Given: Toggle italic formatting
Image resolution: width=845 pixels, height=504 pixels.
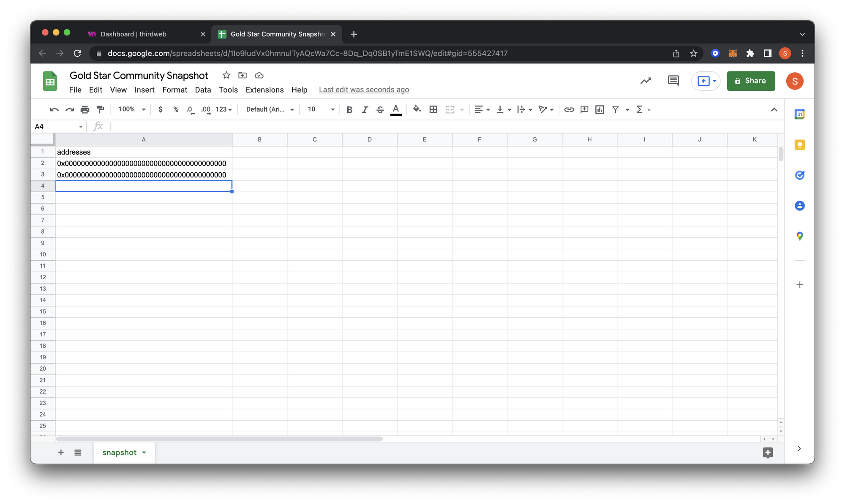Looking at the screenshot, I should pos(365,109).
